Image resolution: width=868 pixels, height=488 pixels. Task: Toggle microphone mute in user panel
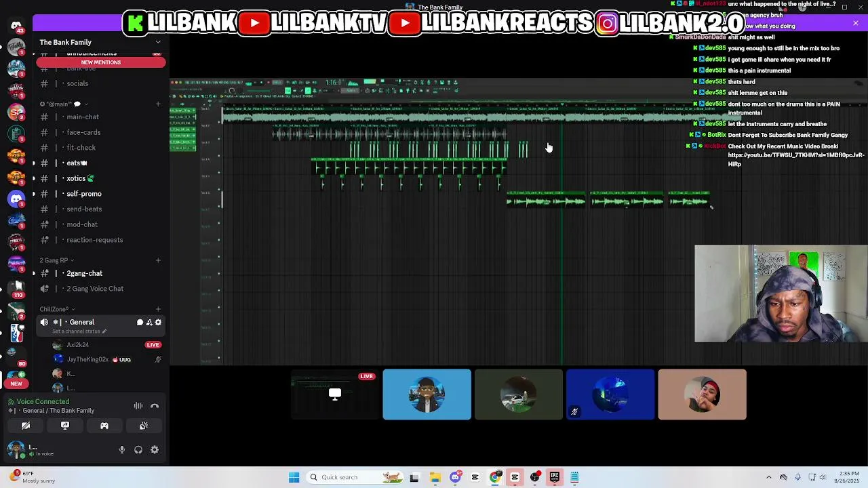pos(122,449)
